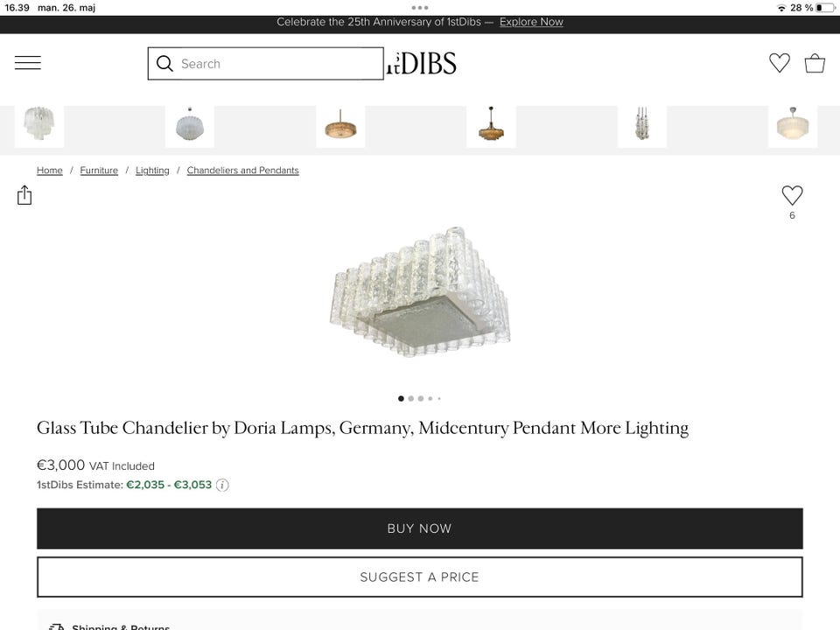Navigate to Chandeliers and Pendants breadcrumb

click(242, 171)
